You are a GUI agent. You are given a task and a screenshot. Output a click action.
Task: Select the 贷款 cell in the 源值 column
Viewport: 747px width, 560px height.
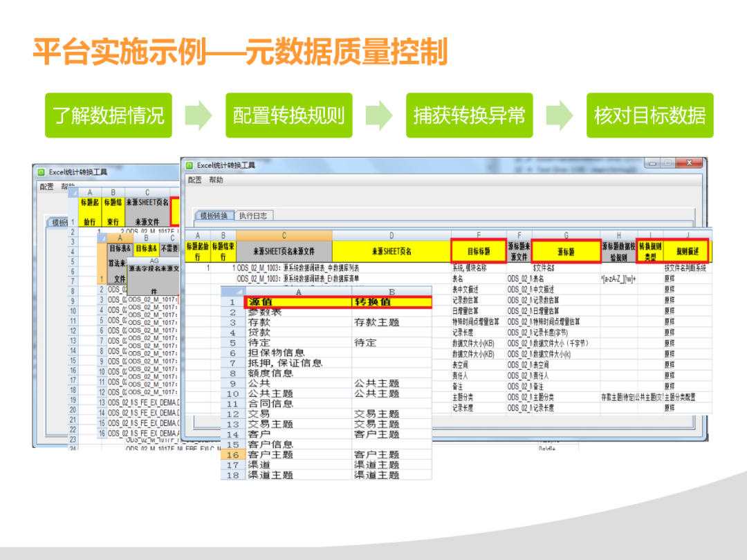(298, 333)
